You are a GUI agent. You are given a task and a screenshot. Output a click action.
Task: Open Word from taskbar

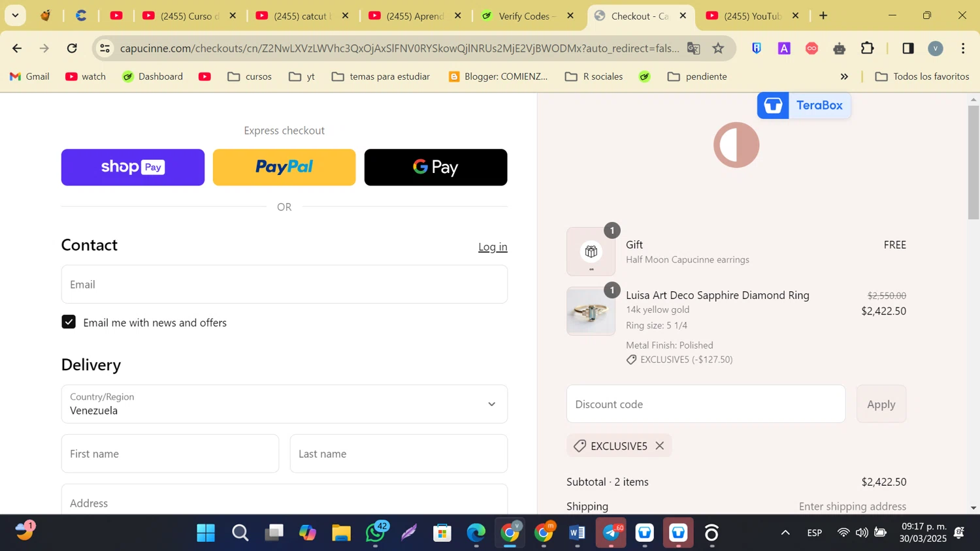577,533
